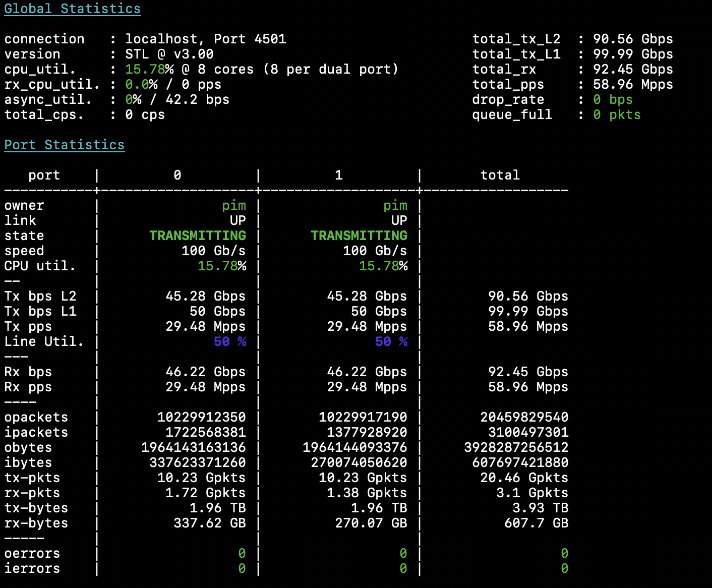Click port 1's Line Util. 50 % value

[x=391, y=341]
